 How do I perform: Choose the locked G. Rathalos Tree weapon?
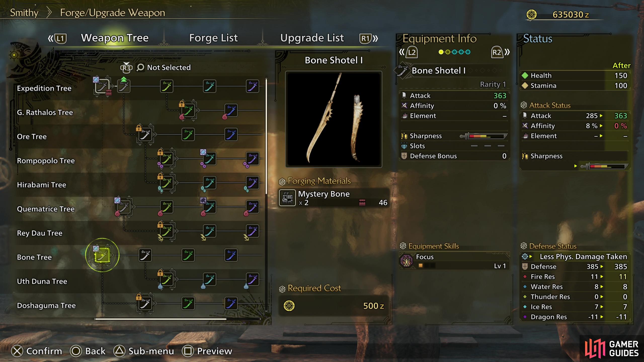tap(188, 111)
